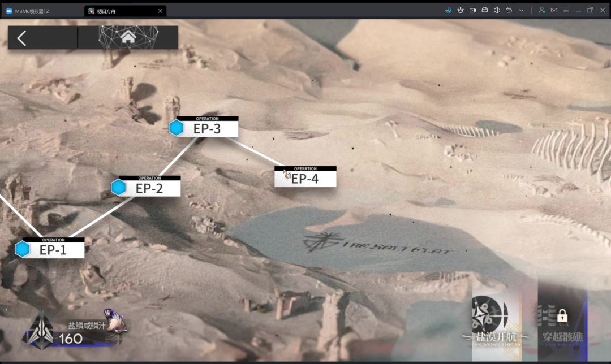The height and width of the screenshot is (364, 611).
Task: Click the MuMu crown VIP icon
Action: (x=461, y=11)
